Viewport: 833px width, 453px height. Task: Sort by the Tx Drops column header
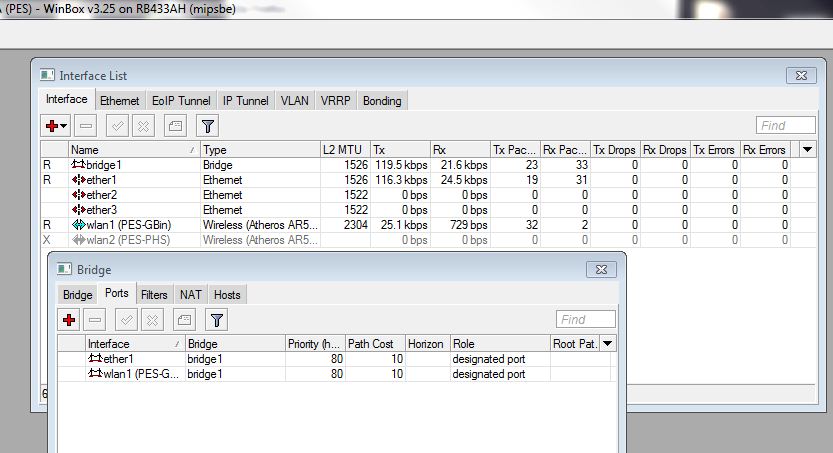pyautogui.click(x=614, y=150)
